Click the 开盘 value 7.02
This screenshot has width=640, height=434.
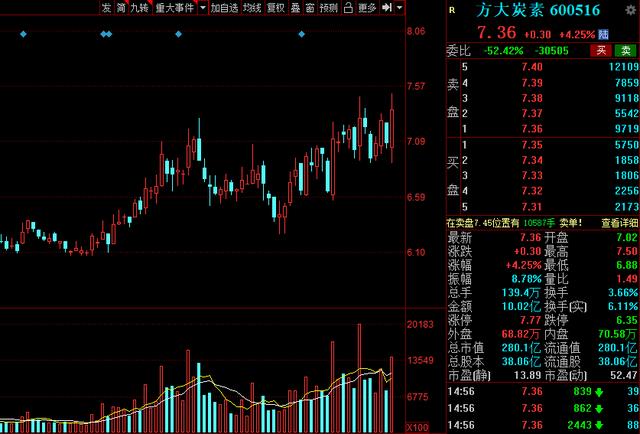tap(627, 237)
